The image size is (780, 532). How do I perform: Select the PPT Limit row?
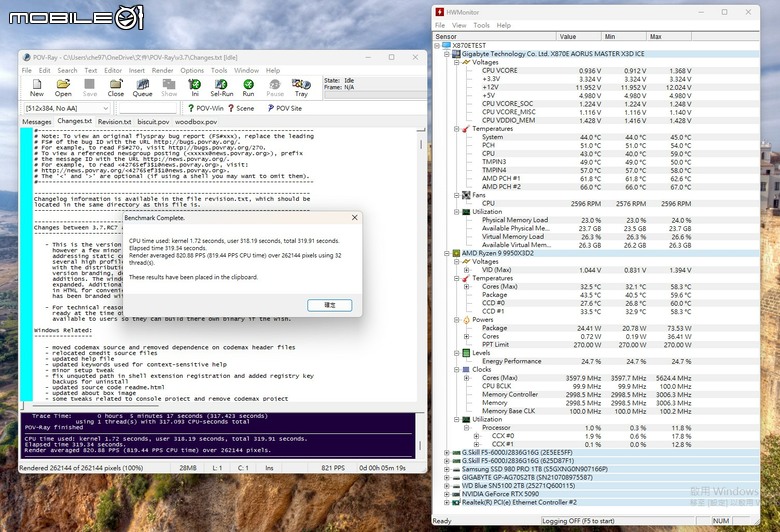coord(595,344)
